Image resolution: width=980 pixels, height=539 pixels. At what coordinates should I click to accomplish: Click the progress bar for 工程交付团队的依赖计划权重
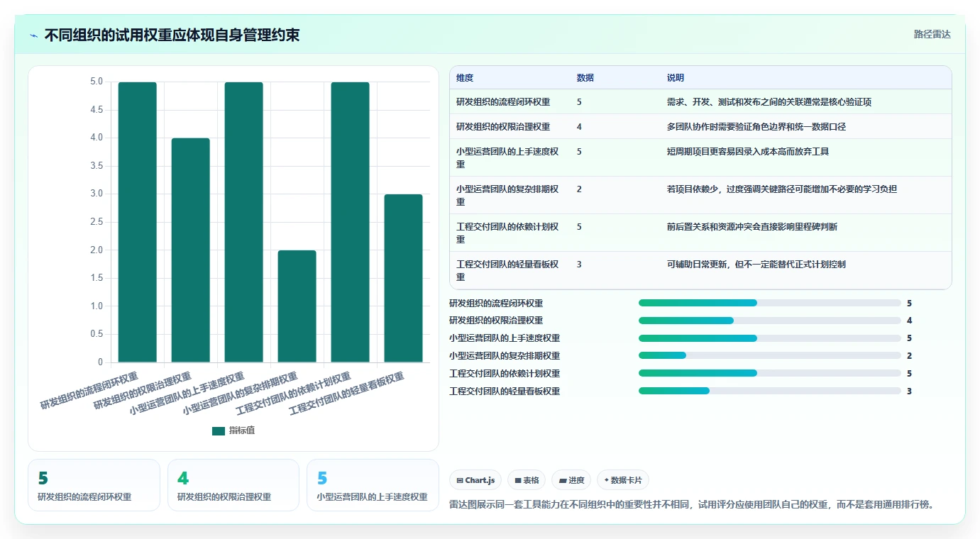[770, 374]
